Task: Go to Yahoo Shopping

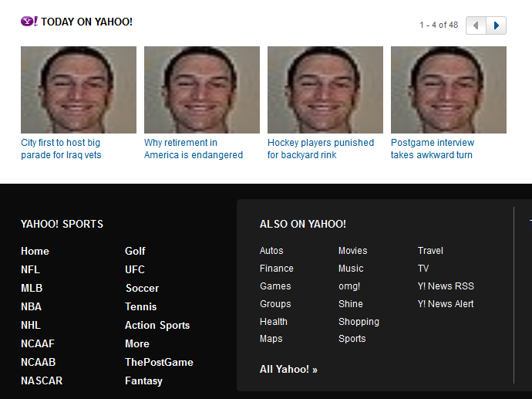Action: 359,322
